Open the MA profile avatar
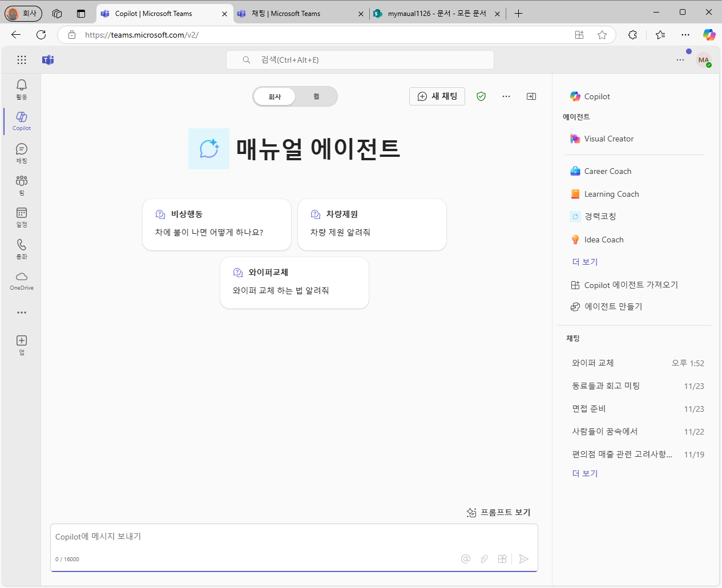The width and height of the screenshot is (722, 588). [x=704, y=60]
